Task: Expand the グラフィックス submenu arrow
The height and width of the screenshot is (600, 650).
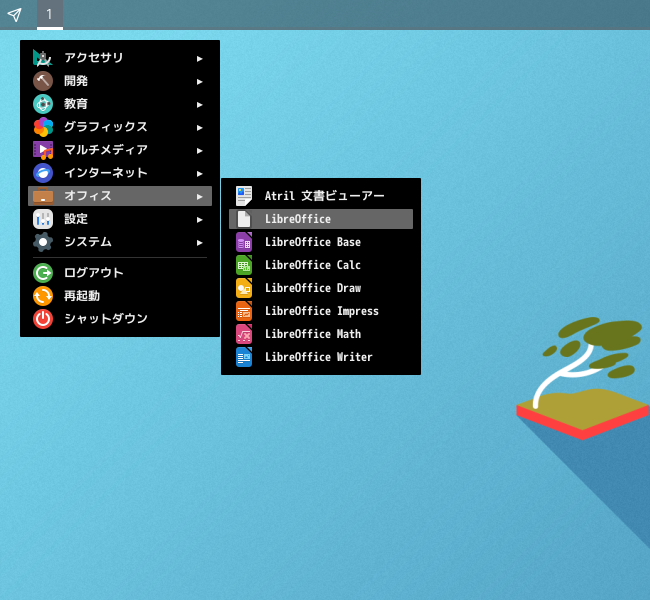Action: point(200,127)
